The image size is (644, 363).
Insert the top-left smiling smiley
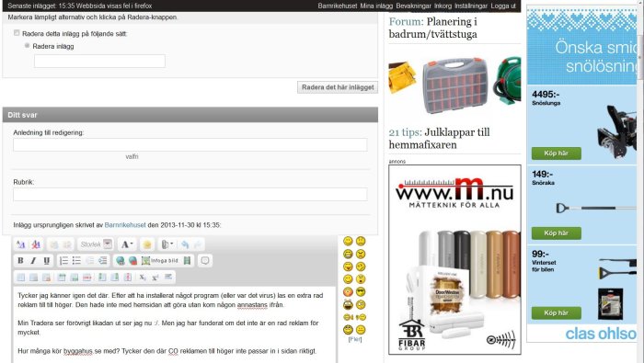pos(348,241)
